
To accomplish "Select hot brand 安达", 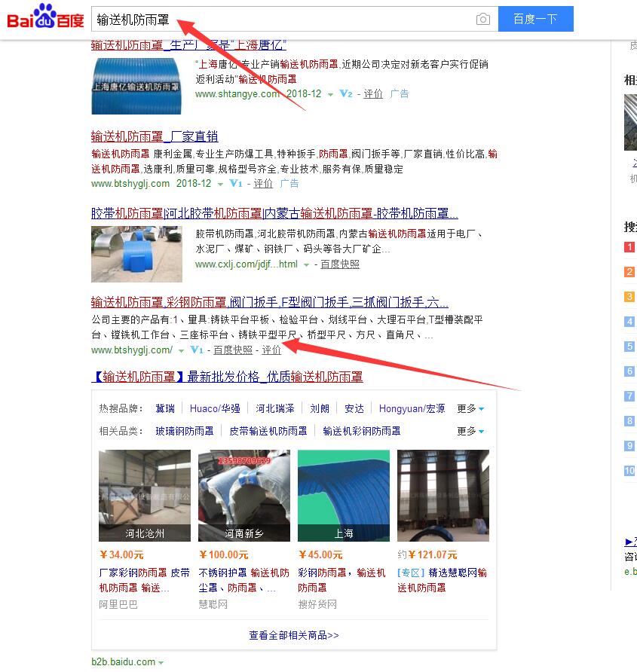I will click(354, 408).
